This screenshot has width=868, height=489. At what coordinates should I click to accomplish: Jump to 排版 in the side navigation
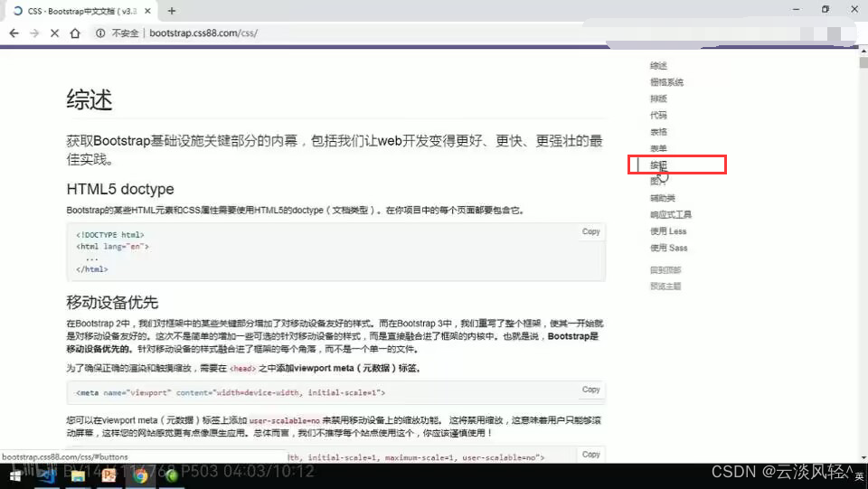click(x=658, y=99)
